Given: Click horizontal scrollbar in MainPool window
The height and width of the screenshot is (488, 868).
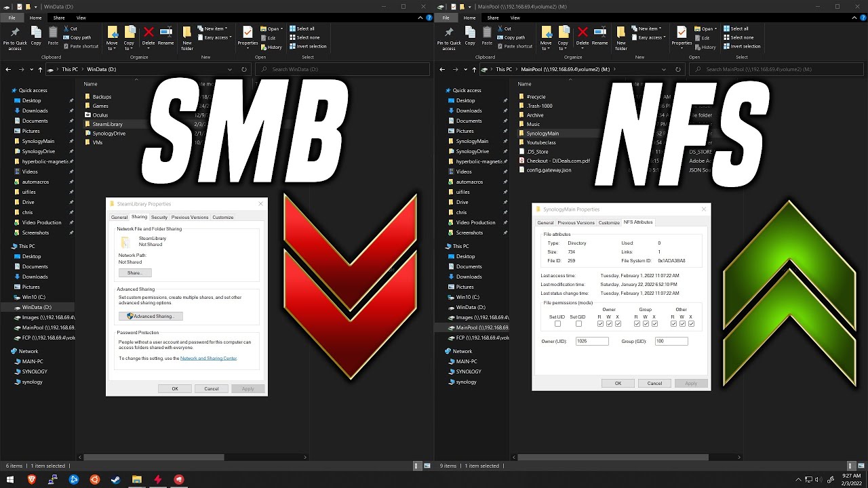Looking at the screenshot, I should 612,457.
